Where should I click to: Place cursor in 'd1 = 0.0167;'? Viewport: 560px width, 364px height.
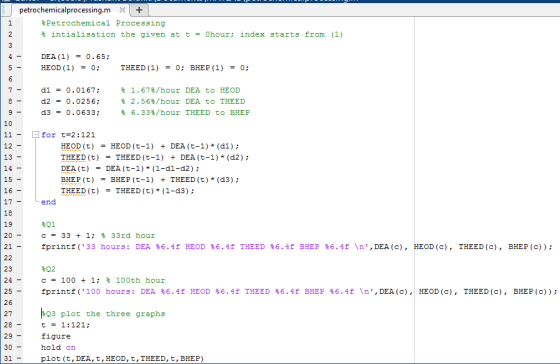(x=70, y=90)
